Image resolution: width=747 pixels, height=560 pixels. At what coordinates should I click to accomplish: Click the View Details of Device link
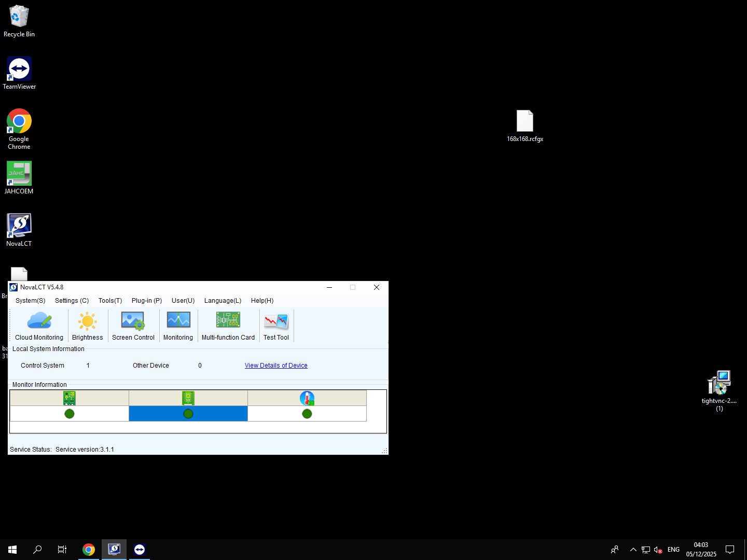(276, 365)
